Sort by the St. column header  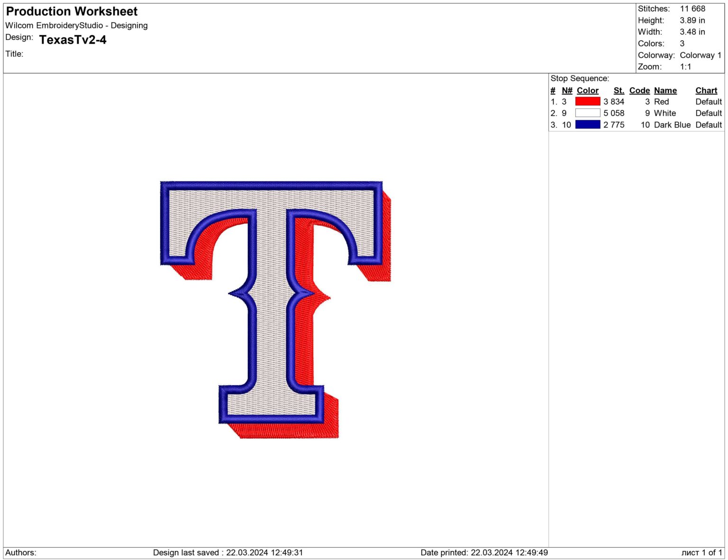click(x=619, y=90)
